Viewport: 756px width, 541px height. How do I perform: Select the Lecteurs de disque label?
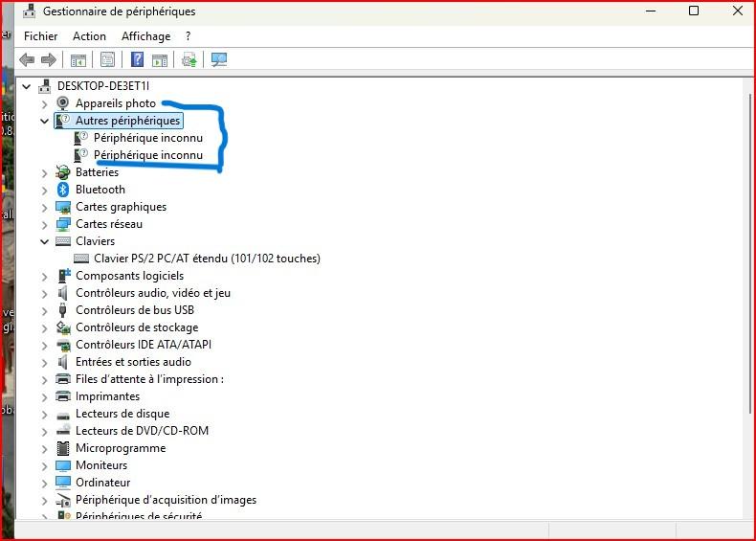click(x=122, y=414)
